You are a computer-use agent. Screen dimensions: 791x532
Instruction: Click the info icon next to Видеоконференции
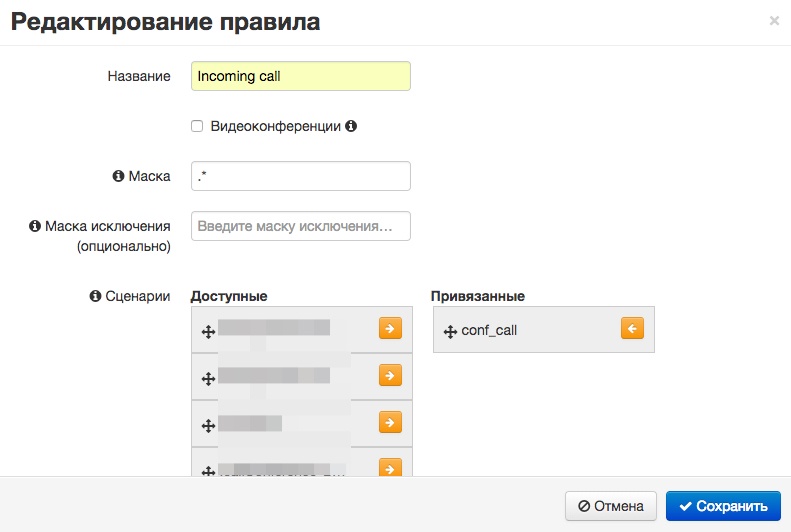click(351, 127)
